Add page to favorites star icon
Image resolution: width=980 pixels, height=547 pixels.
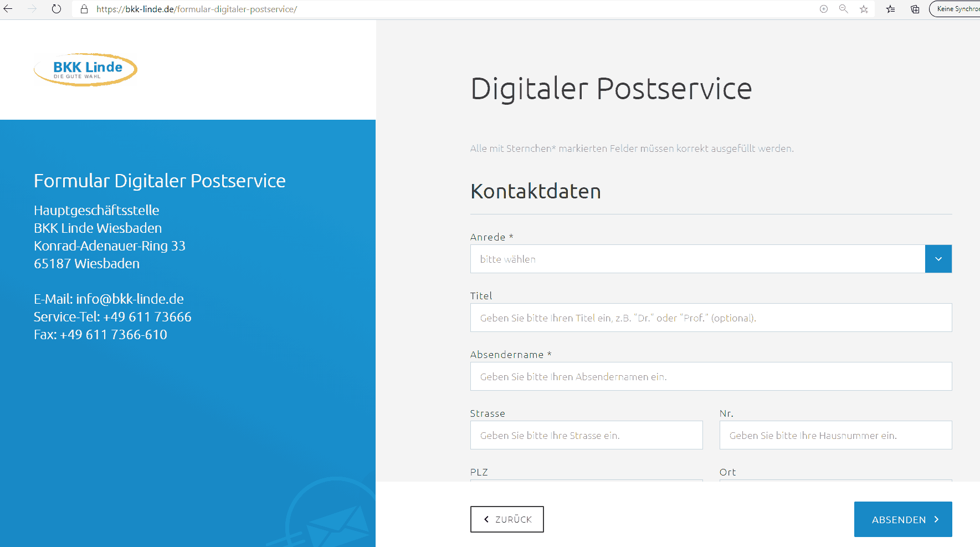[864, 9]
